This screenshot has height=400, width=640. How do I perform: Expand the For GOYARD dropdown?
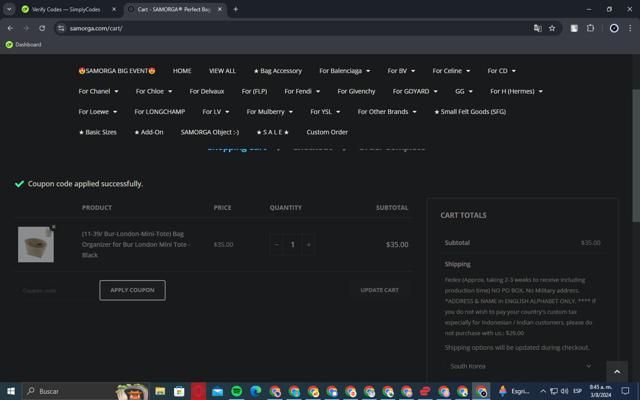pyautogui.click(x=415, y=91)
